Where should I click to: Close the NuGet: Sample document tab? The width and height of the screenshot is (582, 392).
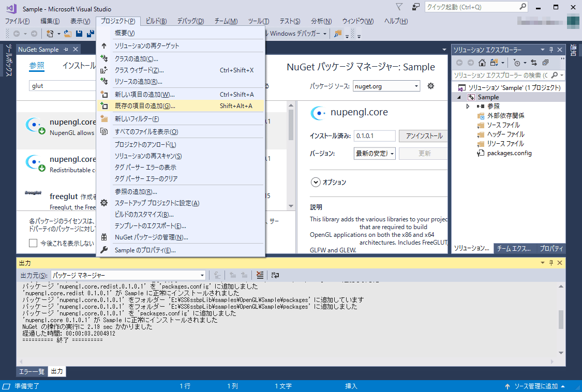point(76,49)
